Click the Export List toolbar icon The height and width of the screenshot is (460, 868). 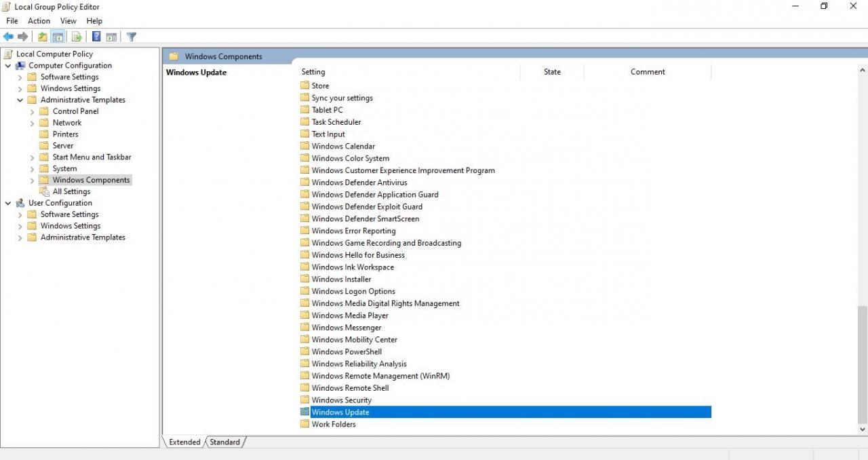(77, 37)
